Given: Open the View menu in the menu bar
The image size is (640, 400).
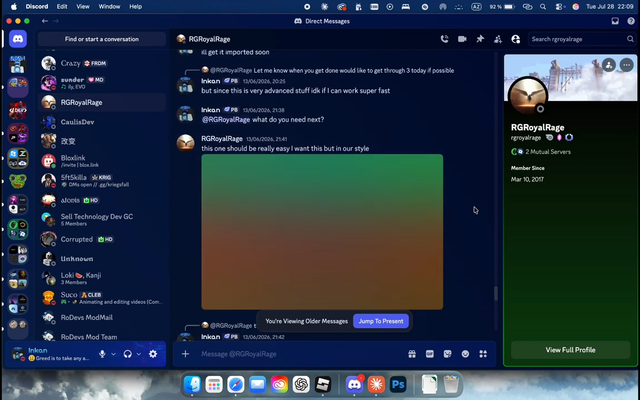Looking at the screenshot, I should (83, 7).
